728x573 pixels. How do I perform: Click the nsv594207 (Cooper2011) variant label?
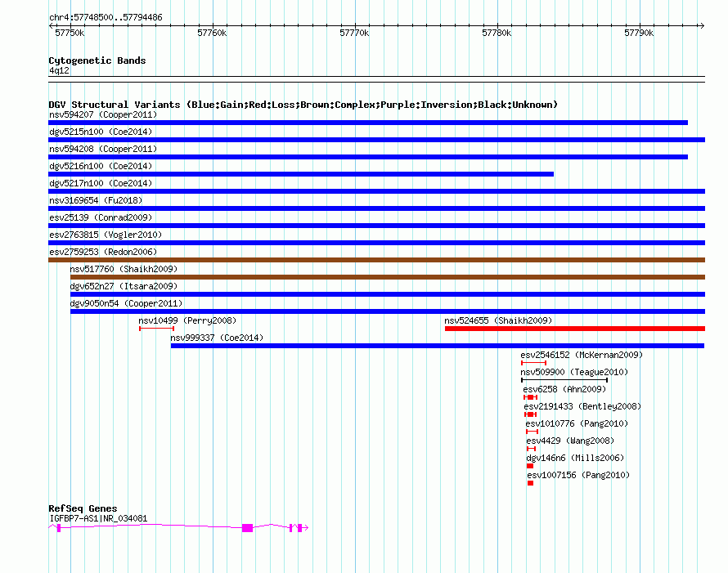coord(103,114)
